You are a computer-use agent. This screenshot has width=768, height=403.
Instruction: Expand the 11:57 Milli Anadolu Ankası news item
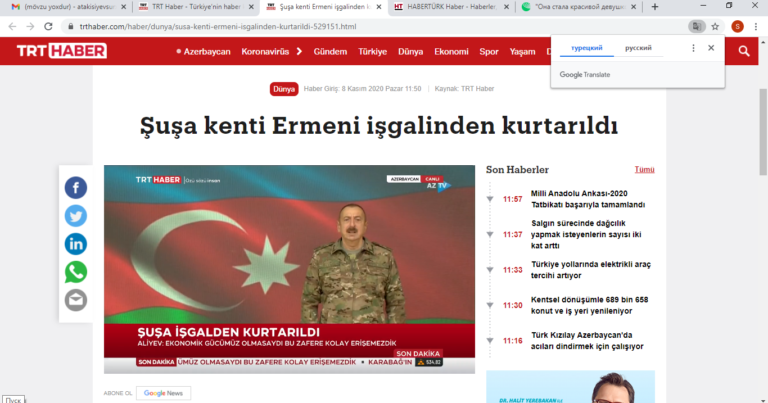490,199
